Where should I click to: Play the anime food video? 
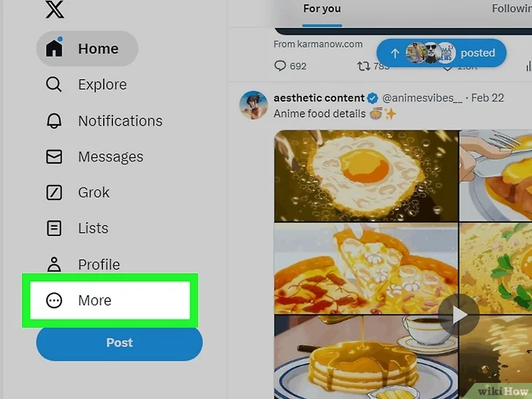[459, 315]
